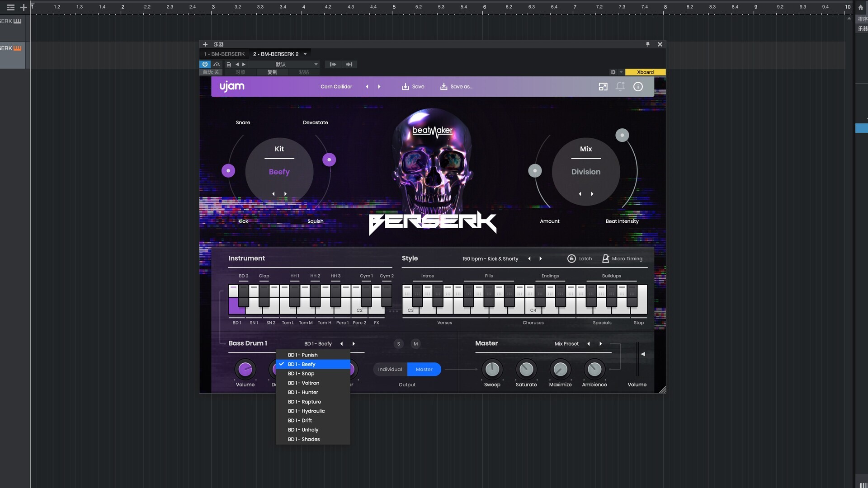Step to the previous Bass Drum 1 sound
This screenshot has width=868, height=488.
click(x=341, y=343)
